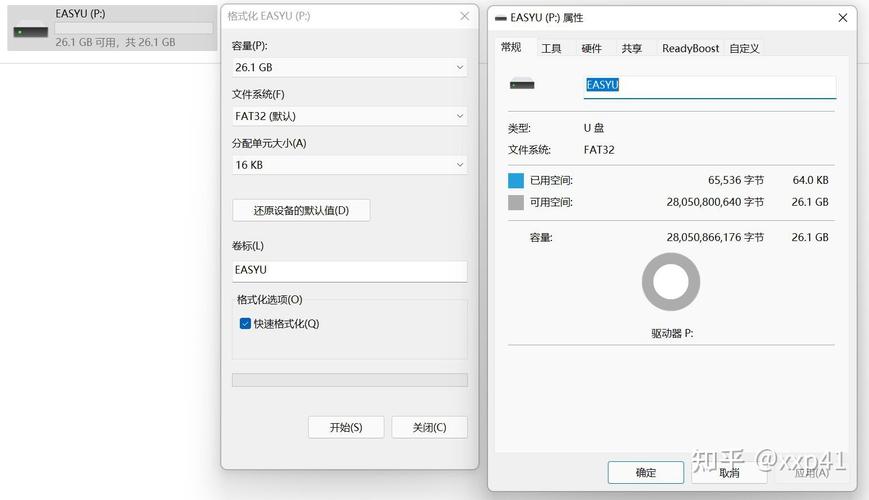Image resolution: width=869 pixels, height=500 pixels.
Task: Click the drive usage donut chart
Action: 671,282
